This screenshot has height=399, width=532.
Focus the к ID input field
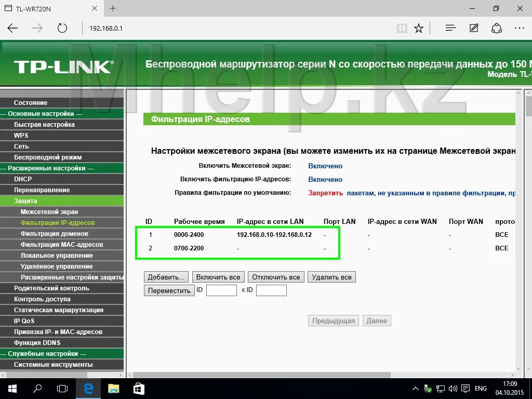click(271, 290)
